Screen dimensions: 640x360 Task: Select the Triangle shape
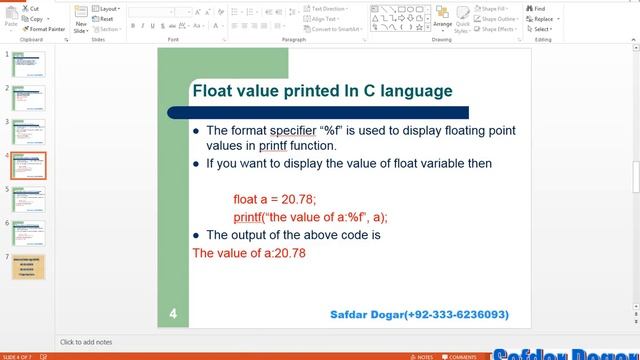375,18
